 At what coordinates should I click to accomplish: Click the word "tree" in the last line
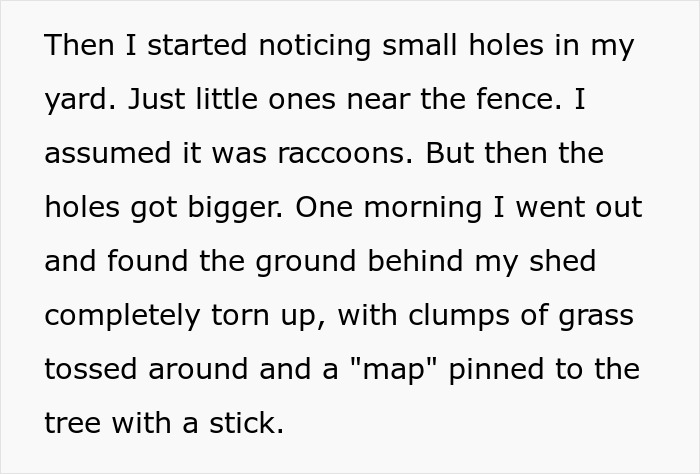click(72, 423)
